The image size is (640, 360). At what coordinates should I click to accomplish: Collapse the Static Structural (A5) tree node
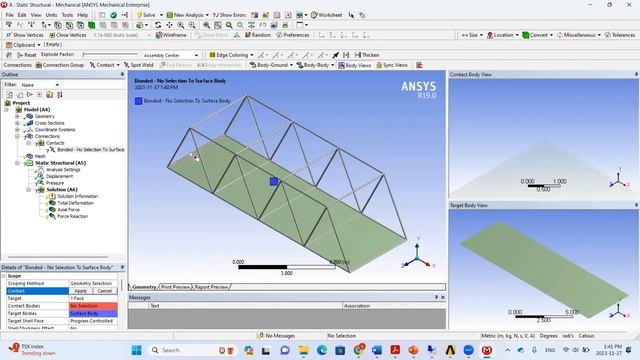click(x=18, y=163)
